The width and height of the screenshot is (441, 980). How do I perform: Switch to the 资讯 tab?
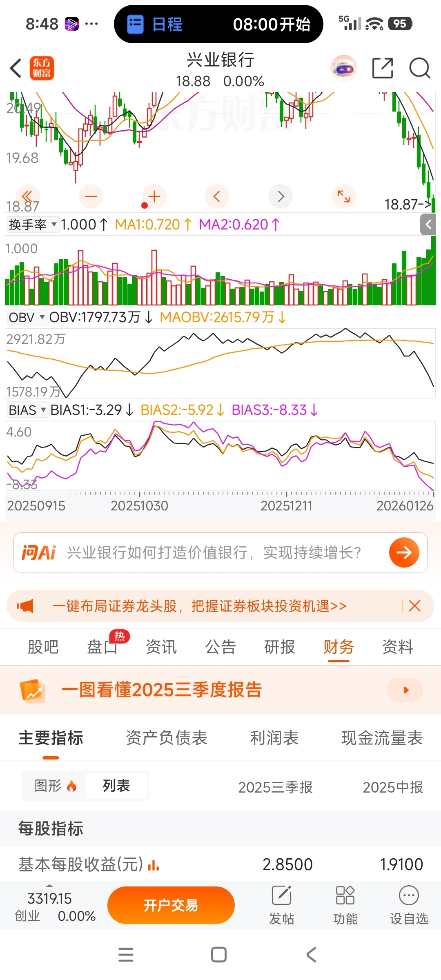[x=161, y=647]
